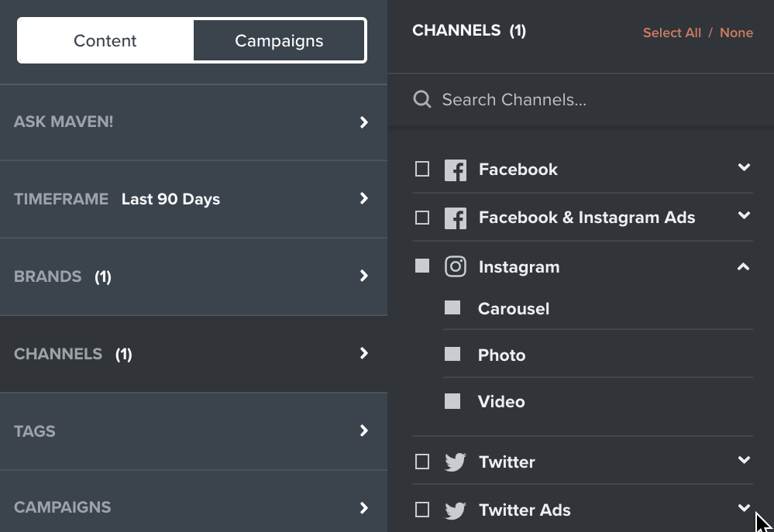Click the Photo label

pos(501,355)
